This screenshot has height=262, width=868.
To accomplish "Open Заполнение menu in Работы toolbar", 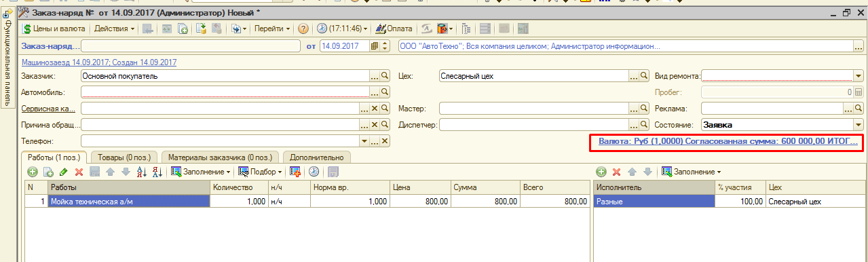I will coord(200,172).
